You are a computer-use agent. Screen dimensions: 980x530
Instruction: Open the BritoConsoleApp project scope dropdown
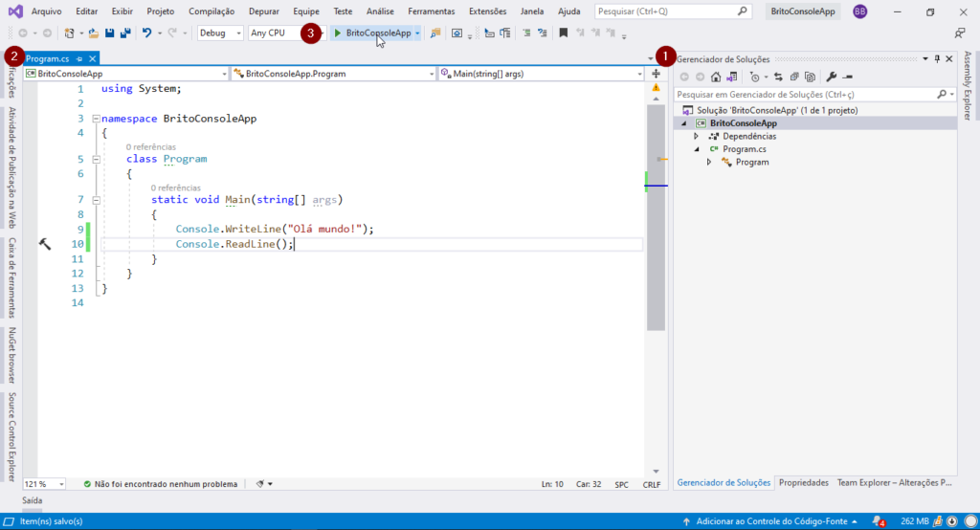[x=126, y=74]
